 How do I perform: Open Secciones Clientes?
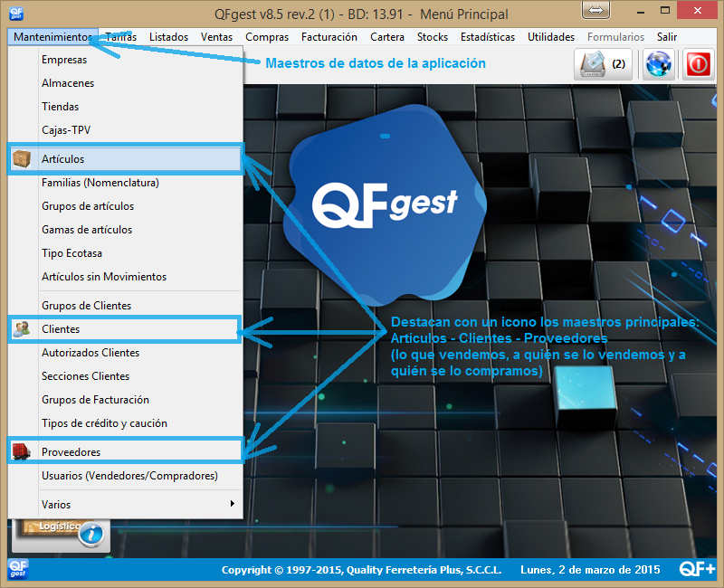(x=125, y=376)
